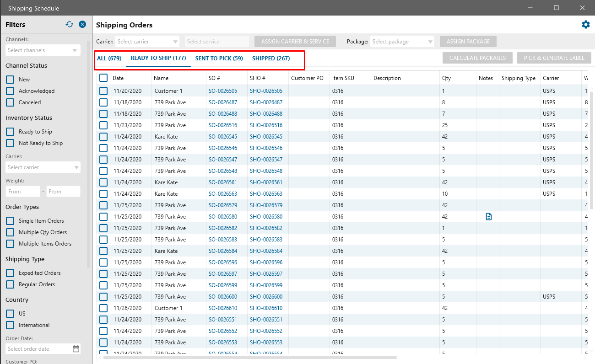Open the All (679) tab
The image size is (595, 364).
(x=109, y=59)
